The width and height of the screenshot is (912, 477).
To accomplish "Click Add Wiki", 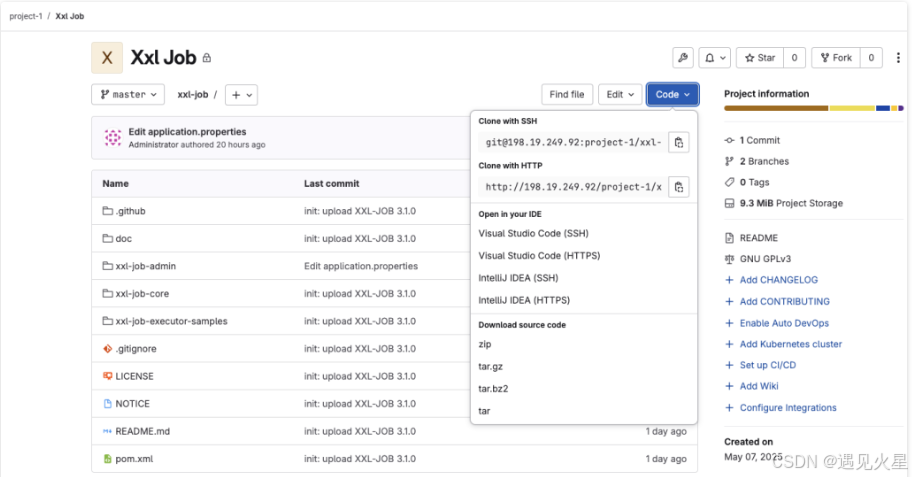I will [x=759, y=386].
